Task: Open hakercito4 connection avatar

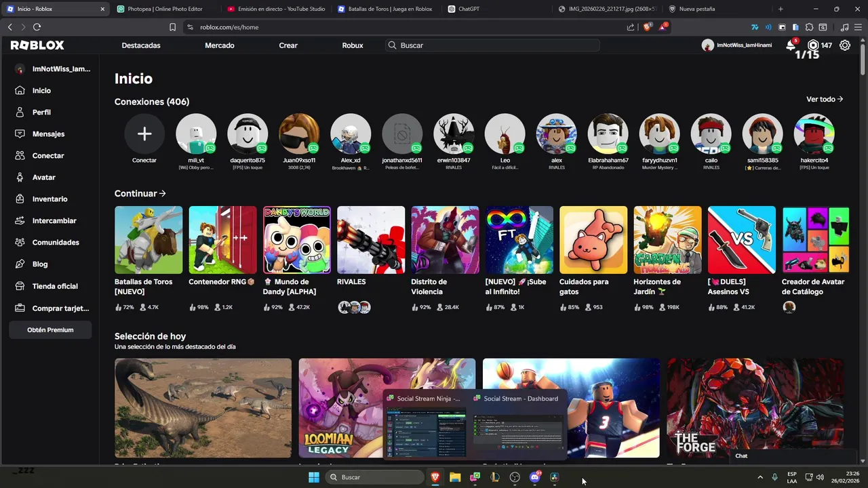Action: coord(814,134)
